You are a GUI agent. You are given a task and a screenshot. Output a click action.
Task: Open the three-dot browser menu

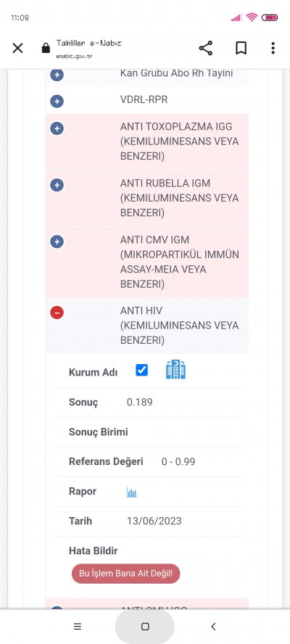click(273, 48)
